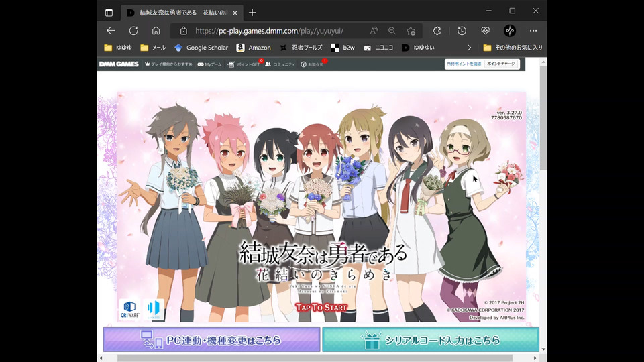This screenshot has height=362, width=644.
Task: Open コミュニティ menu item
Action: 280,64
